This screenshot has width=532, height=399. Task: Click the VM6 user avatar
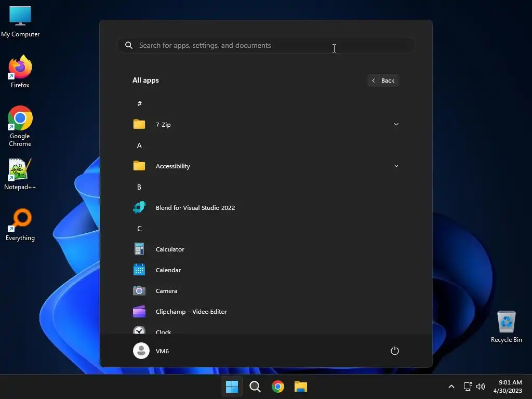pyautogui.click(x=141, y=351)
